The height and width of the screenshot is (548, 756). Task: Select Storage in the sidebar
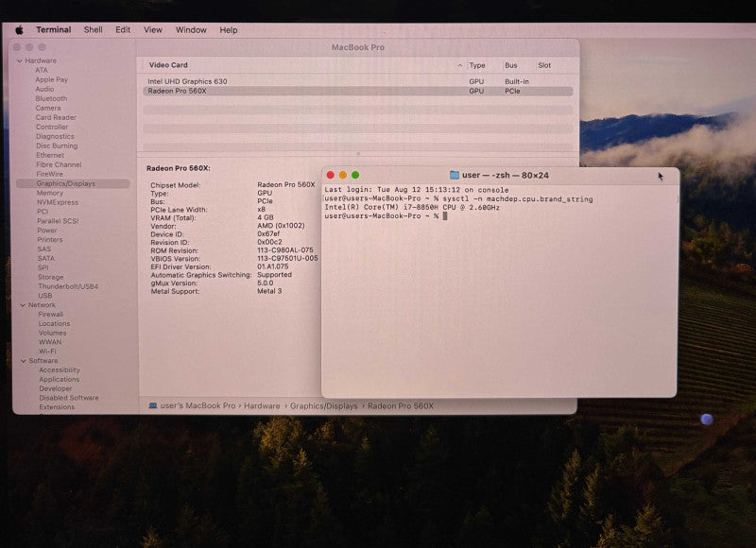51,277
